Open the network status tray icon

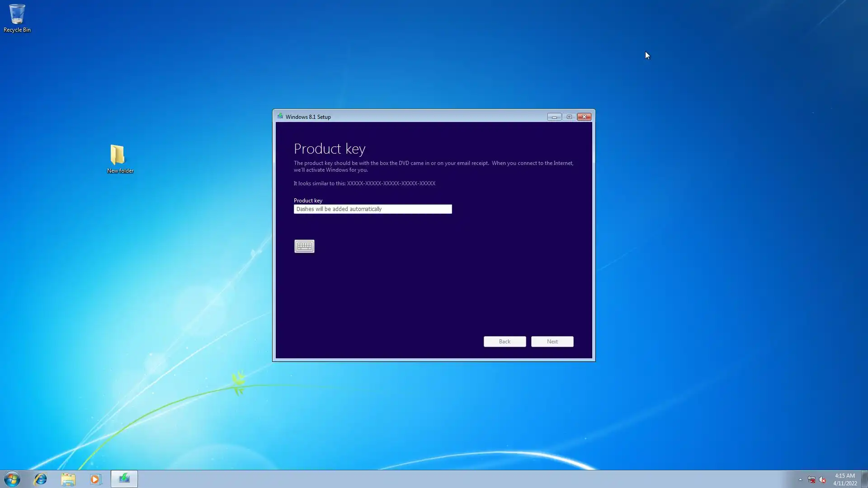[811, 479]
